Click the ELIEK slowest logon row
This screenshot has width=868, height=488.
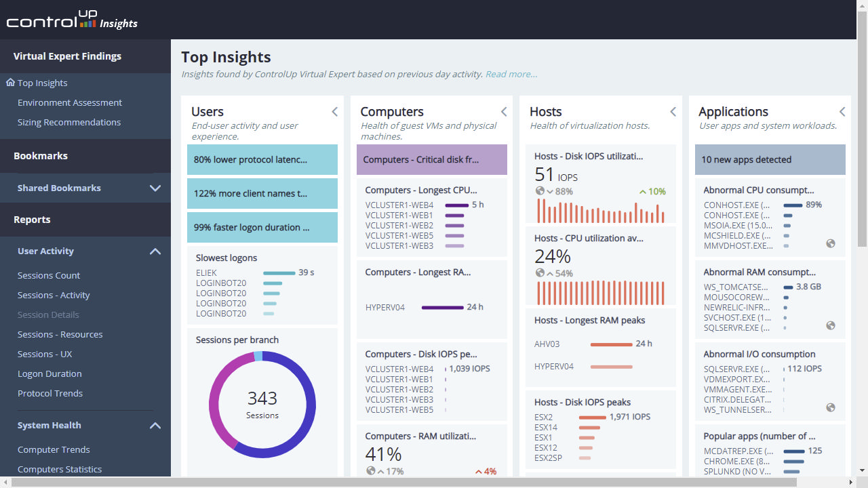pyautogui.click(x=255, y=273)
